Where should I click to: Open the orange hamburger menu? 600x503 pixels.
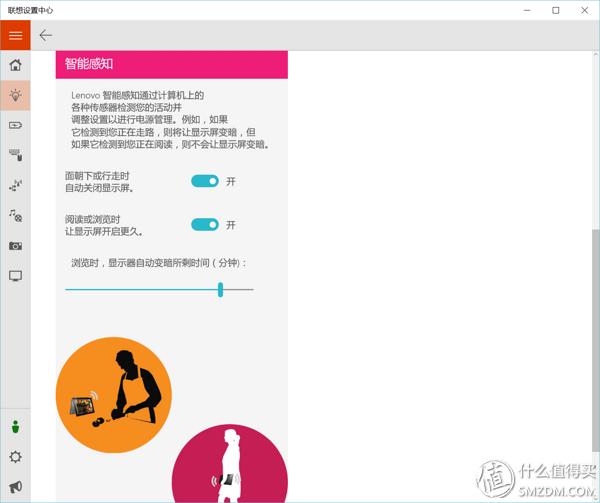[x=15, y=35]
